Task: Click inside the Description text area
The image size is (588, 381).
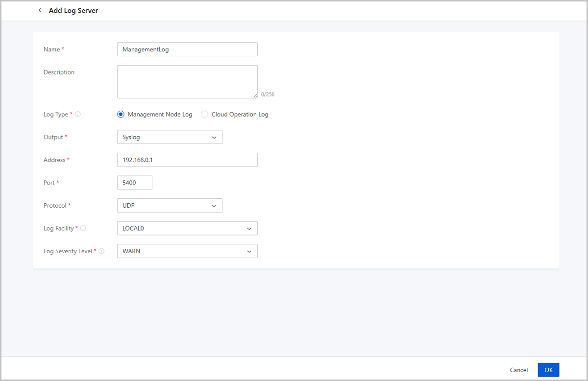Action: tap(187, 81)
